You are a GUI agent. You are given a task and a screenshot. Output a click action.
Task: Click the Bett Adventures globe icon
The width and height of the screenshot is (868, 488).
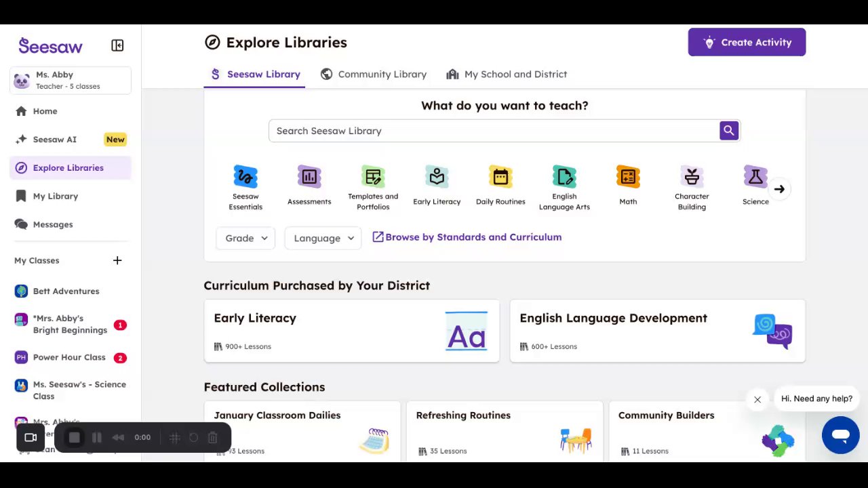coord(21,291)
